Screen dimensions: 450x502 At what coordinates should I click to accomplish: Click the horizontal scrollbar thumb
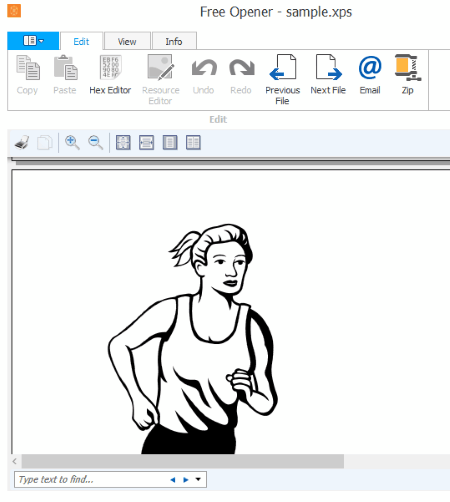coord(183,461)
